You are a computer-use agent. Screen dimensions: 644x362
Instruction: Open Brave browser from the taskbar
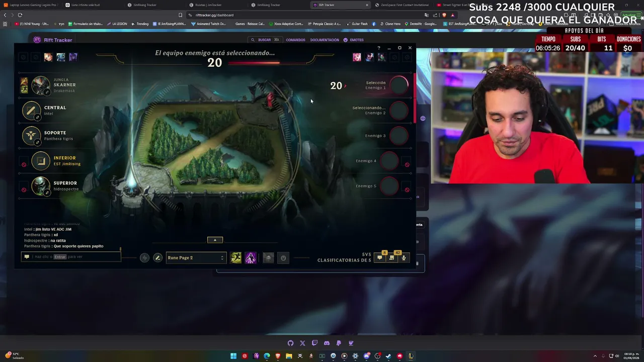pyautogui.click(x=278, y=356)
